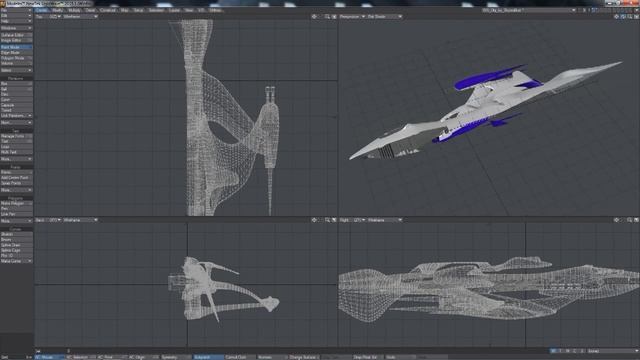Screen dimensions: 640x360
Task: Toggle Symmetry mode in bottom bar
Action: click(175, 357)
